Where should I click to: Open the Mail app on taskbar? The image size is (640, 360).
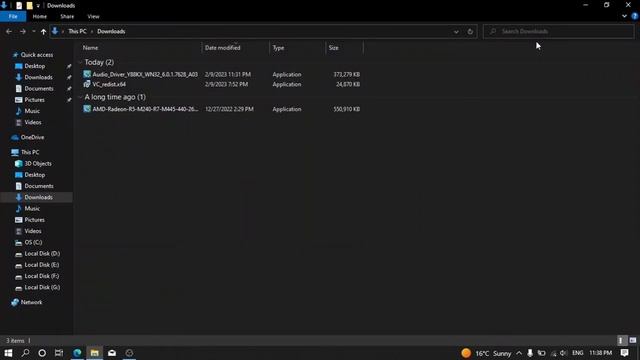click(x=112, y=353)
